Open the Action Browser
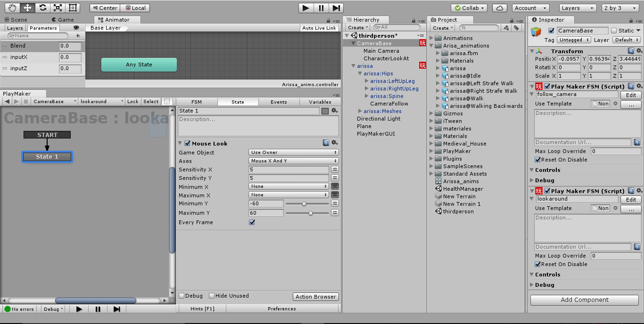This screenshot has height=324, width=644. 316,297
